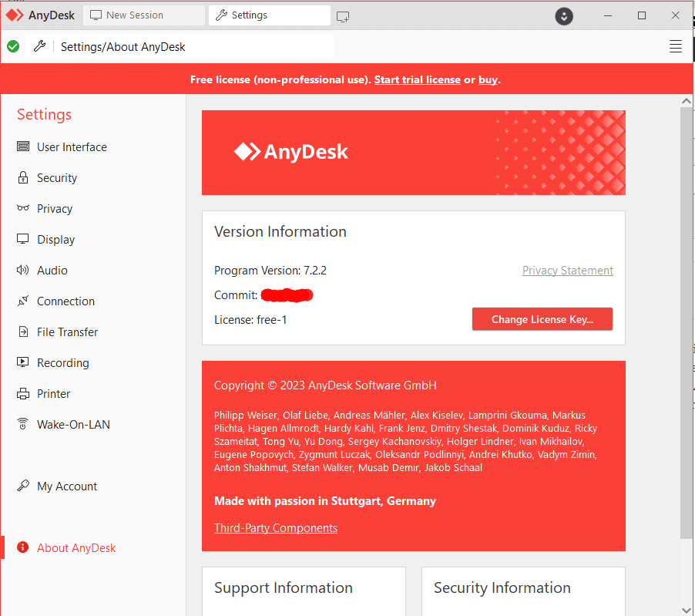The height and width of the screenshot is (616, 695).
Task: Click the Display monitor icon
Action: click(x=23, y=239)
